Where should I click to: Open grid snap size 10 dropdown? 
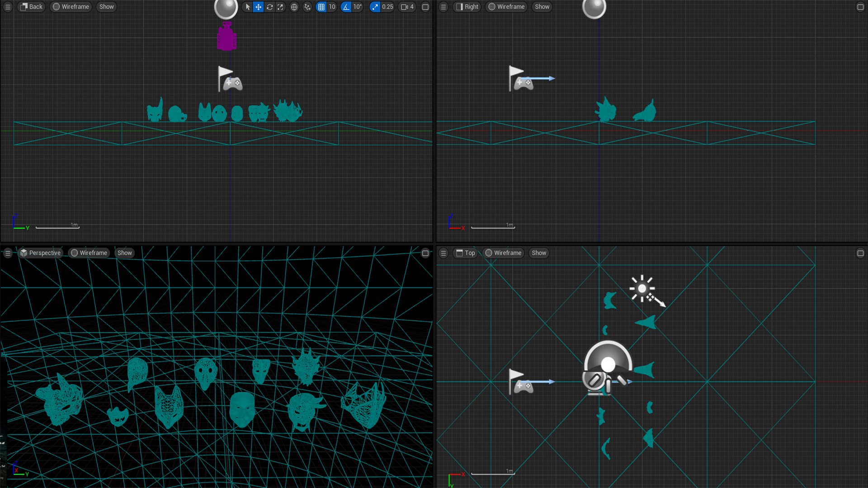click(332, 7)
